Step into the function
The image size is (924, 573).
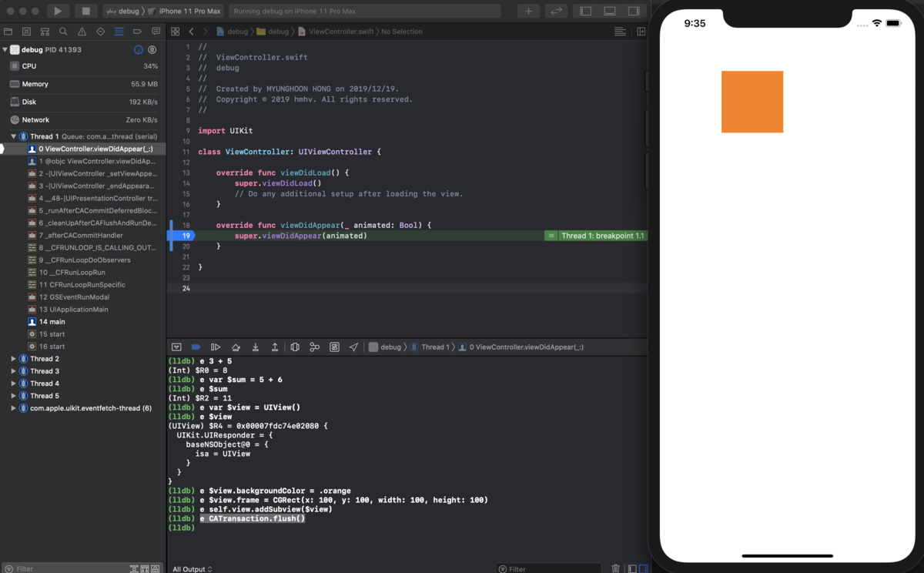pos(256,347)
